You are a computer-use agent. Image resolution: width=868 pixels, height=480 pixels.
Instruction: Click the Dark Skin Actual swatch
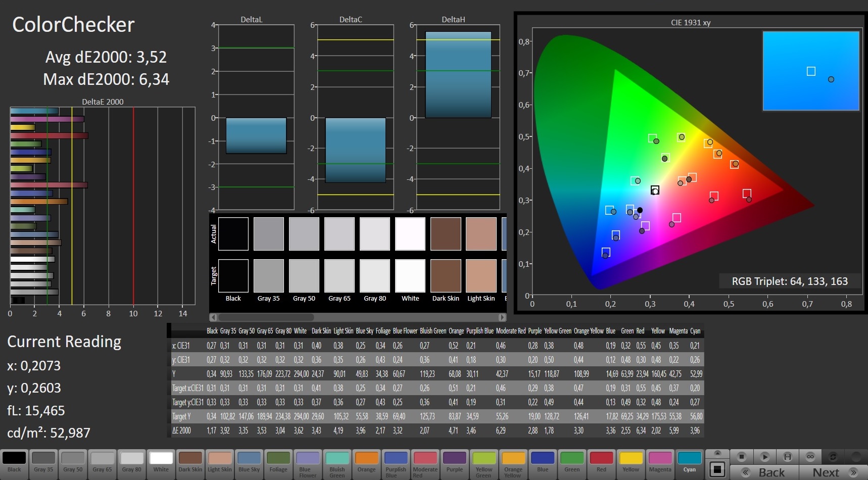point(446,233)
